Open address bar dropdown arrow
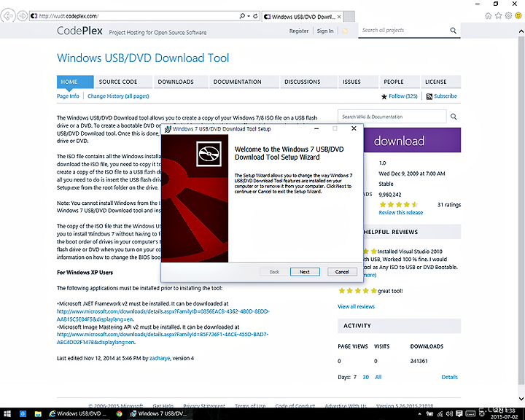The height and width of the screenshot is (420, 525). 249,16
